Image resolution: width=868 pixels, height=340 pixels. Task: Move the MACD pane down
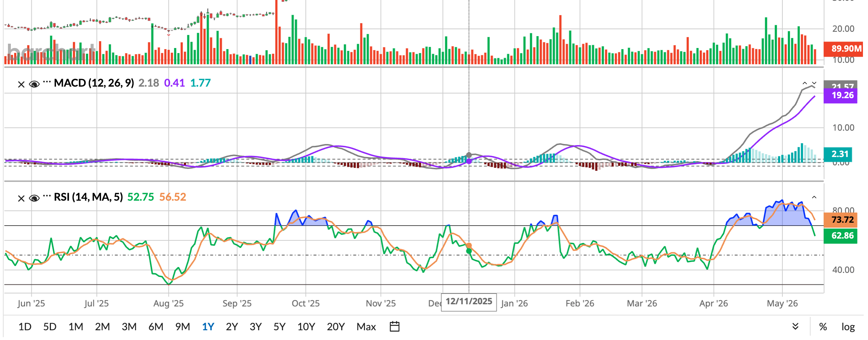point(814,83)
